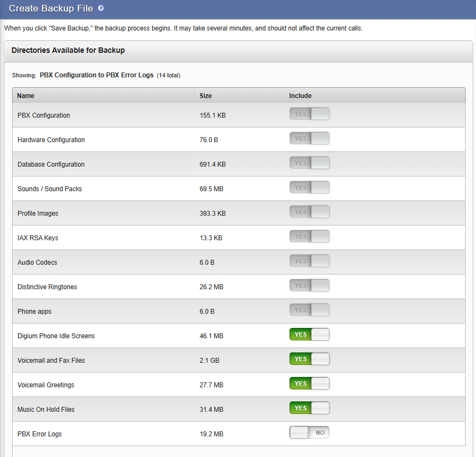Click the Sounds / Sound Packs toggle
The width and height of the screenshot is (476, 457).
309,187
